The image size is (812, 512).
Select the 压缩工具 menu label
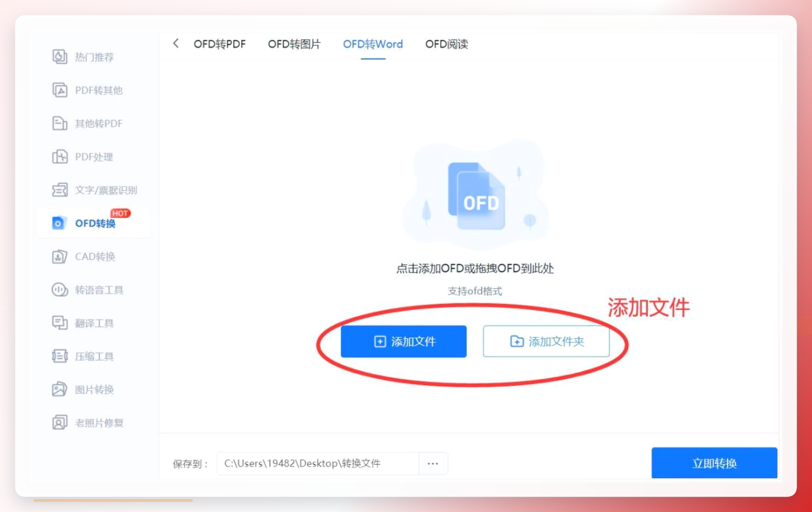coord(94,356)
